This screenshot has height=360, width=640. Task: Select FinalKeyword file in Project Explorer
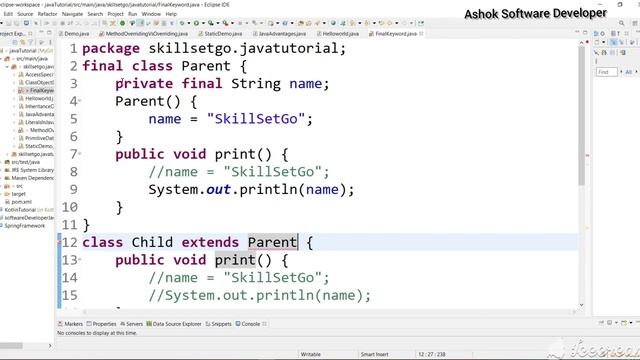pos(36,91)
